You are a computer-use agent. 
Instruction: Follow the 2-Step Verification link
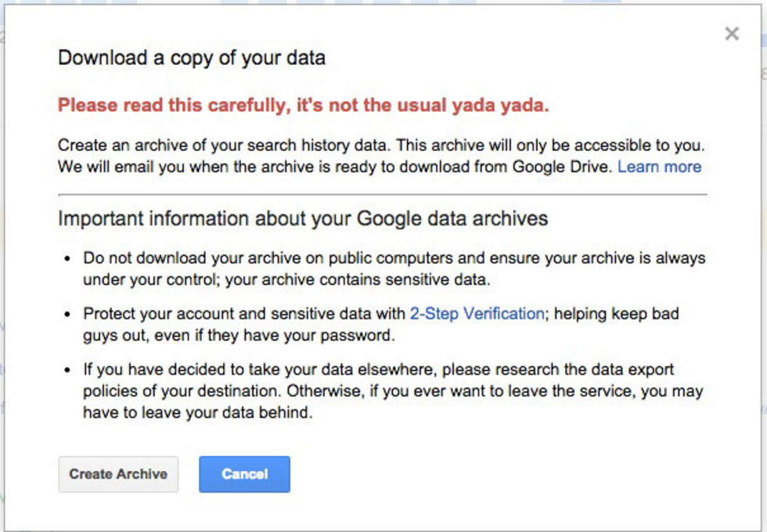coord(477,314)
